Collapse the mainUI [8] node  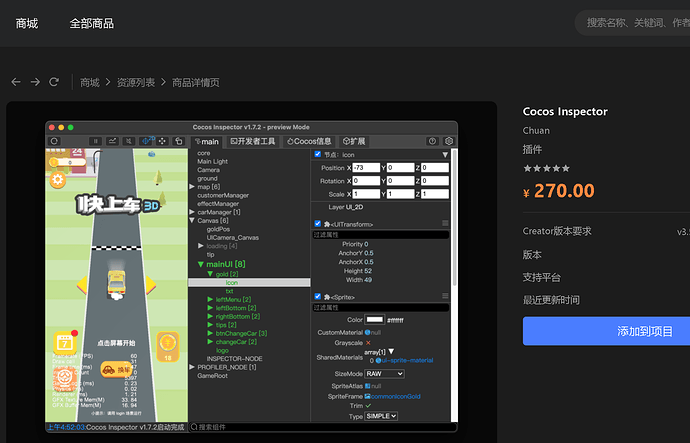201,264
